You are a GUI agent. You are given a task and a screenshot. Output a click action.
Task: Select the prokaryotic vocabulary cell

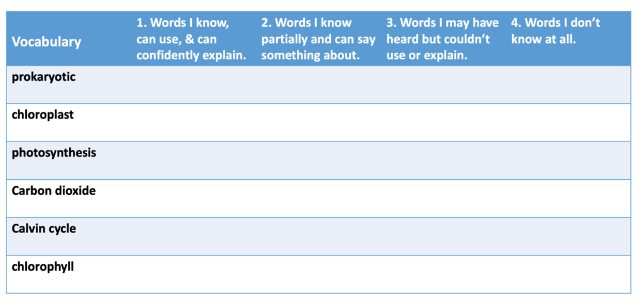click(x=70, y=85)
